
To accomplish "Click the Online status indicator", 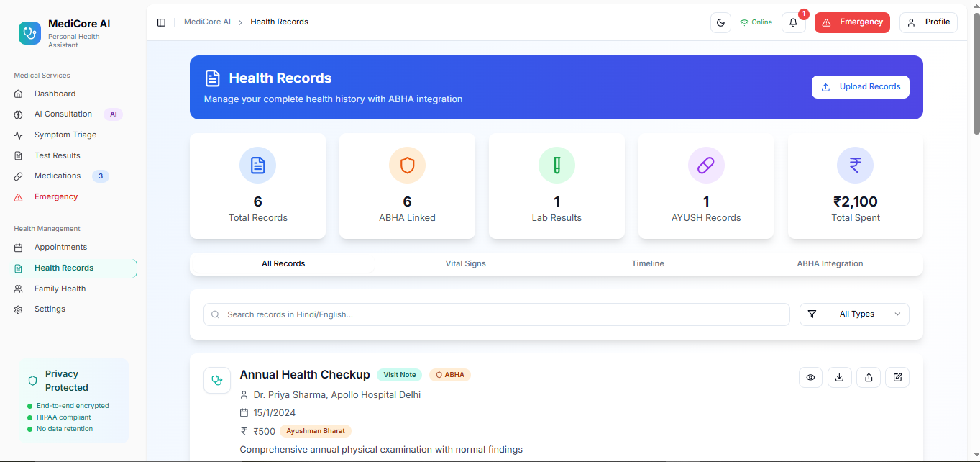I will pos(756,22).
